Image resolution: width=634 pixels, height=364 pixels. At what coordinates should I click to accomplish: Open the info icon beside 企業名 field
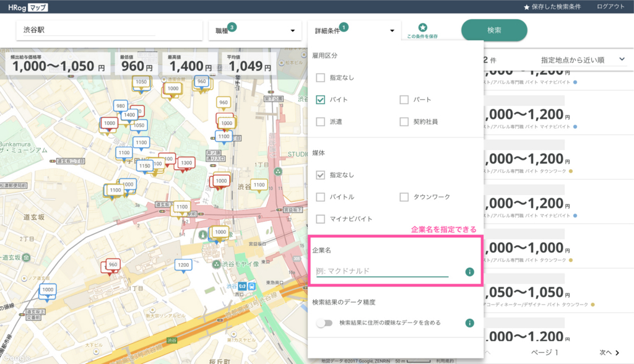point(469,272)
